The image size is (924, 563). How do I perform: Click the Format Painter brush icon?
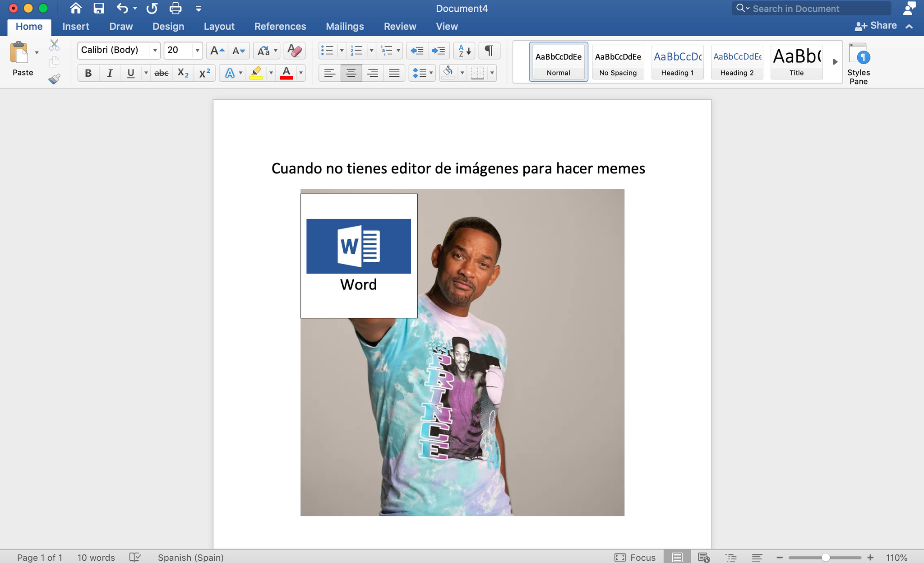(54, 79)
